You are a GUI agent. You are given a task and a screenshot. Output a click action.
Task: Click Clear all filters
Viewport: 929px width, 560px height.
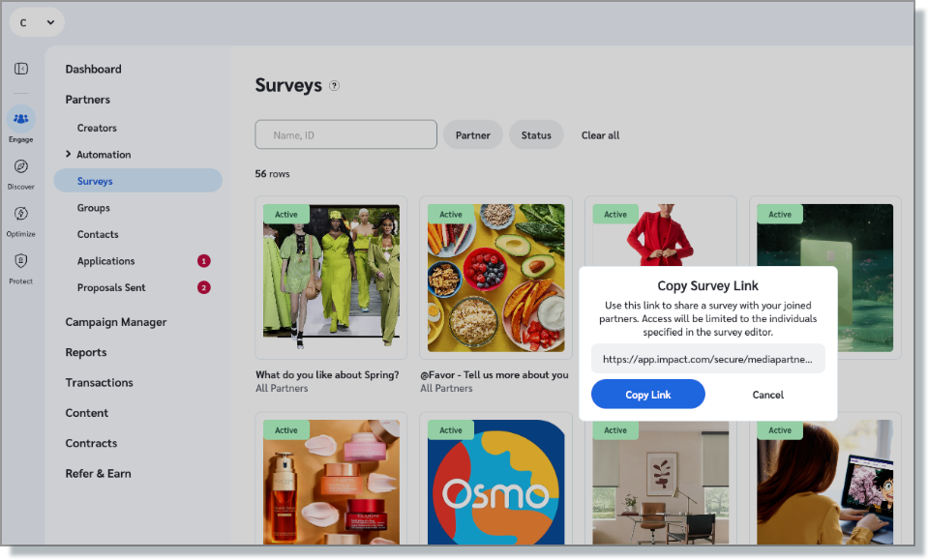click(600, 135)
